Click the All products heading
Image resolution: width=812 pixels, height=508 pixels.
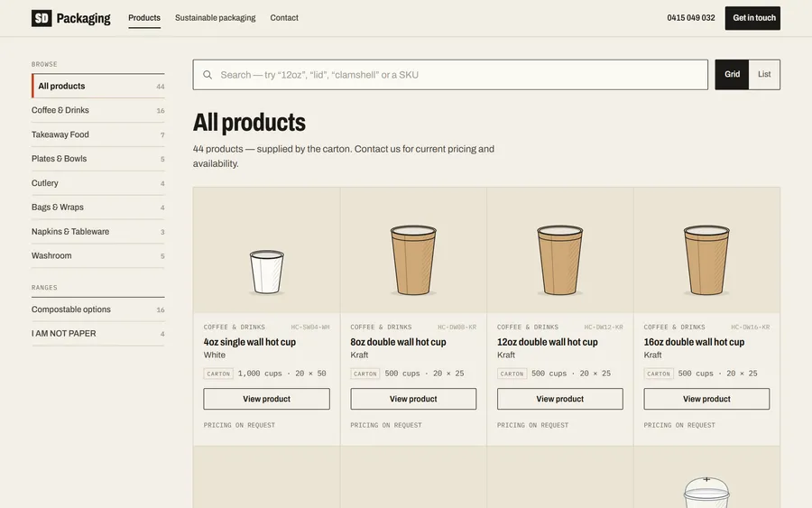pyautogui.click(x=249, y=123)
